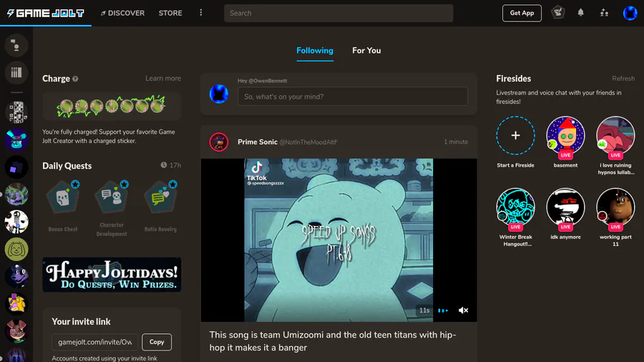Open the Bonus Chest daily quest
Image resolution: width=644 pixels, height=362 pixels.
coord(63,207)
